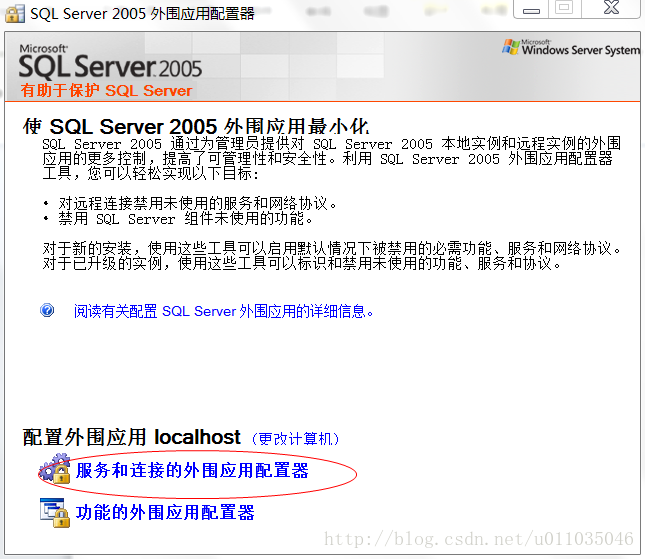Open 阅读有关配置 SQL Server 外围应用的详细信息 link
The image size is (645, 559).
[x=223, y=311]
